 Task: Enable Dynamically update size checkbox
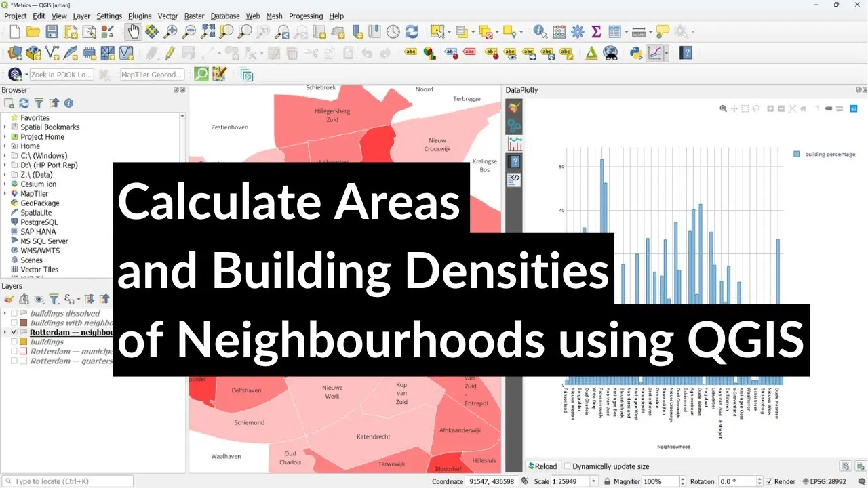tap(568, 466)
